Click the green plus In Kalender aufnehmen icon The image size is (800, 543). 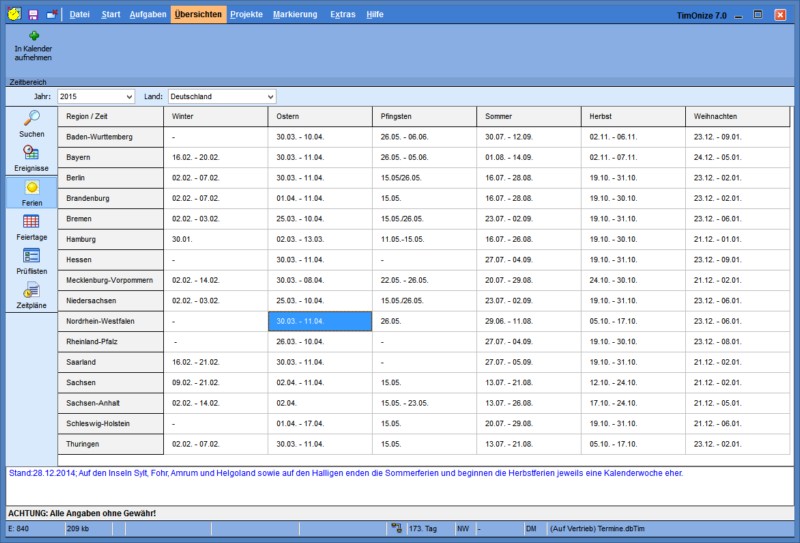(34, 36)
